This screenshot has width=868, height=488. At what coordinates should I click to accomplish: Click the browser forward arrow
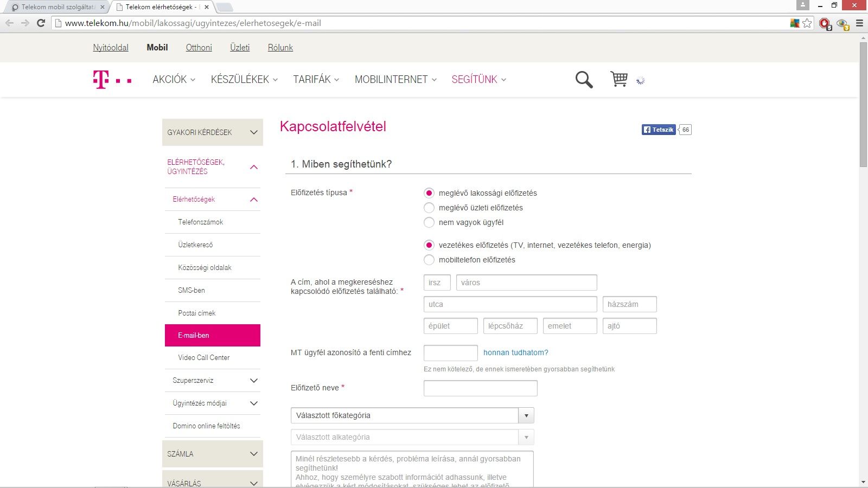[x=25, y=23]
